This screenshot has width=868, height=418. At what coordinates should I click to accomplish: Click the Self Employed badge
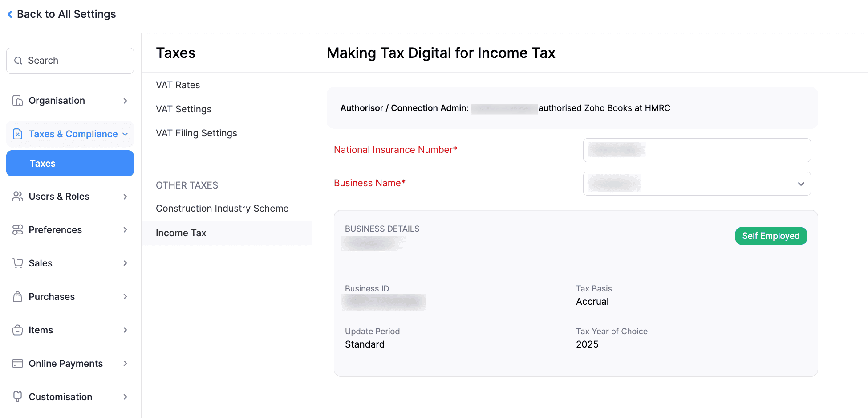771,236
